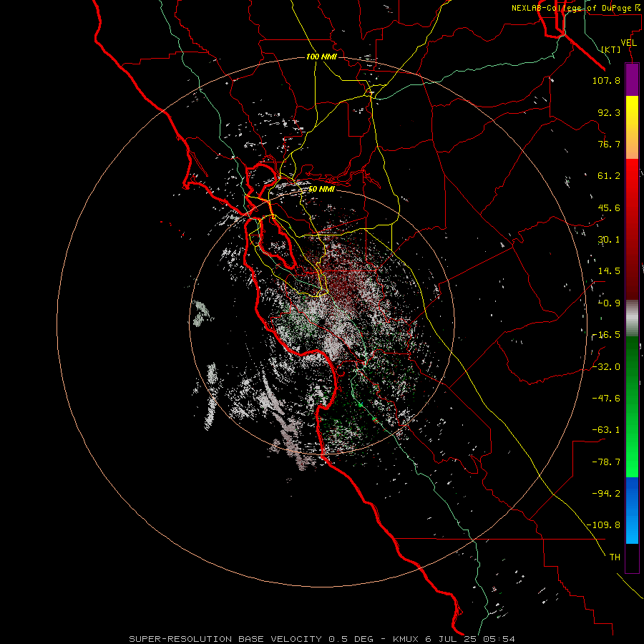The image size is (644, 644).
Task: Click the -94.2 legend value
Action: pos(606,494)
